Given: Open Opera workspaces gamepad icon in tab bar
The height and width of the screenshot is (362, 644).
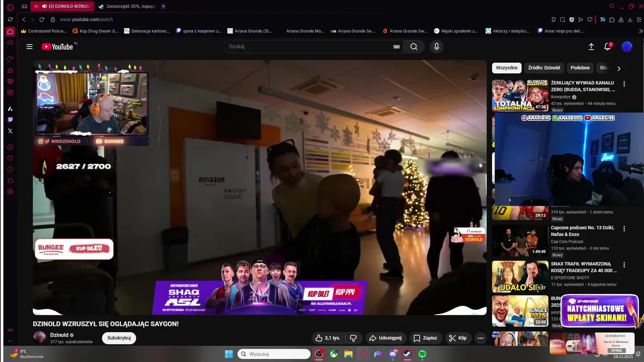Looking at the screenshot, I should pyautogui.click(x=25, y=7).
